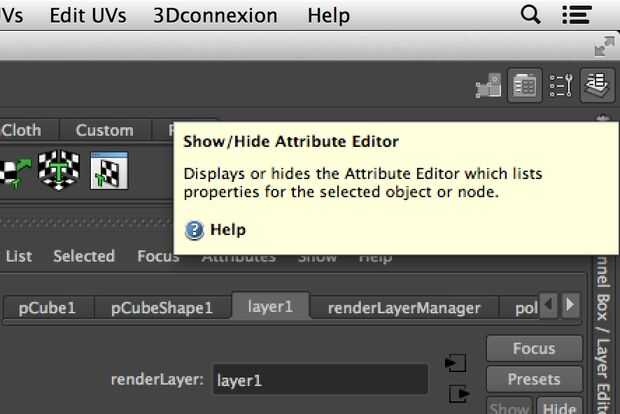The image size is (620, 414).
Task: Switch to the pCubeShape1 tab
Action: (x=161, y=307)
